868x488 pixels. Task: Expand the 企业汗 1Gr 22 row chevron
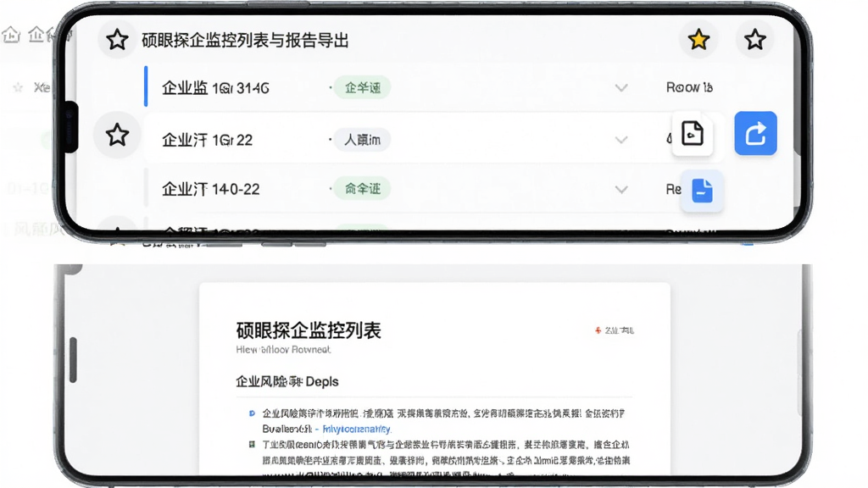621,140
